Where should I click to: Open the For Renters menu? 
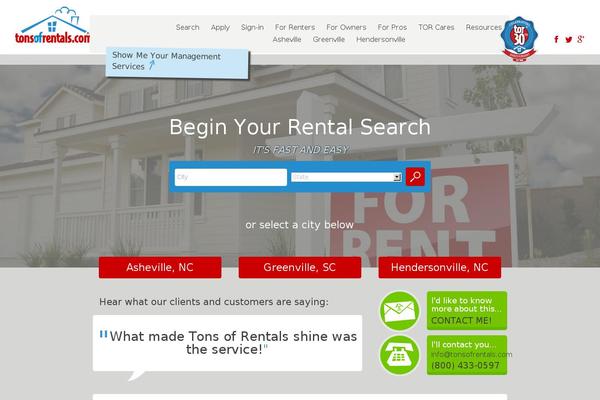coord(295,27)
